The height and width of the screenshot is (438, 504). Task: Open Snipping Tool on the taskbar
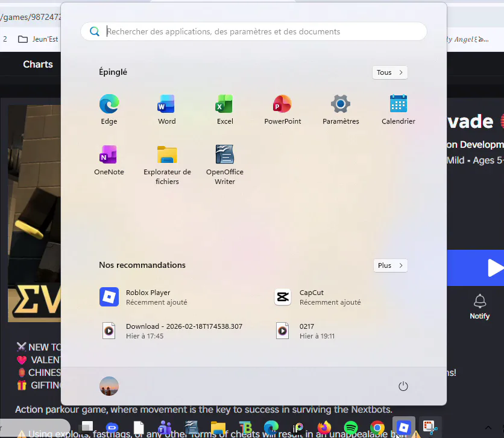point(430,428)
